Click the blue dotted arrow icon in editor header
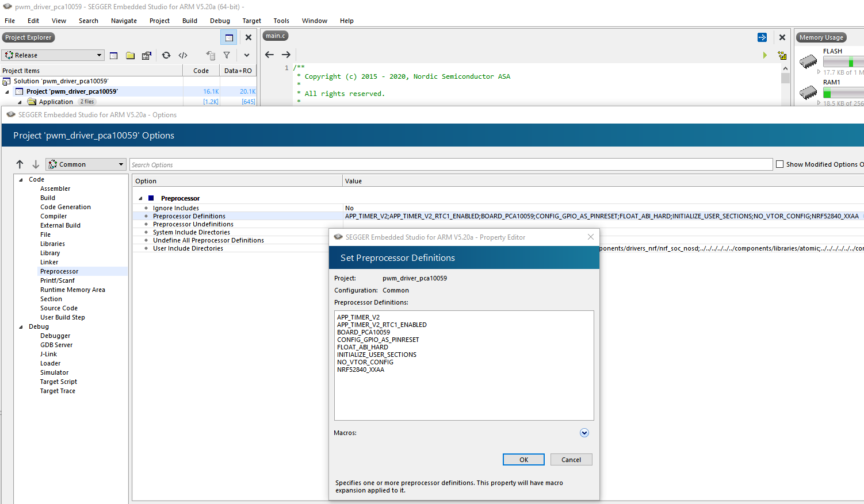The width and height of the screenshot is (864, 504). [762, 37]
